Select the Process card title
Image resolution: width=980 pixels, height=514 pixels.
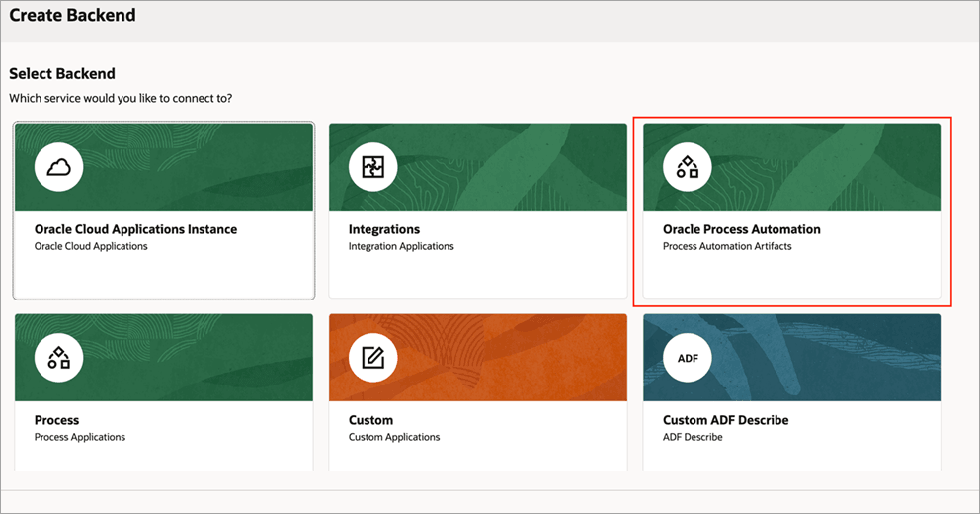point(57,420)
